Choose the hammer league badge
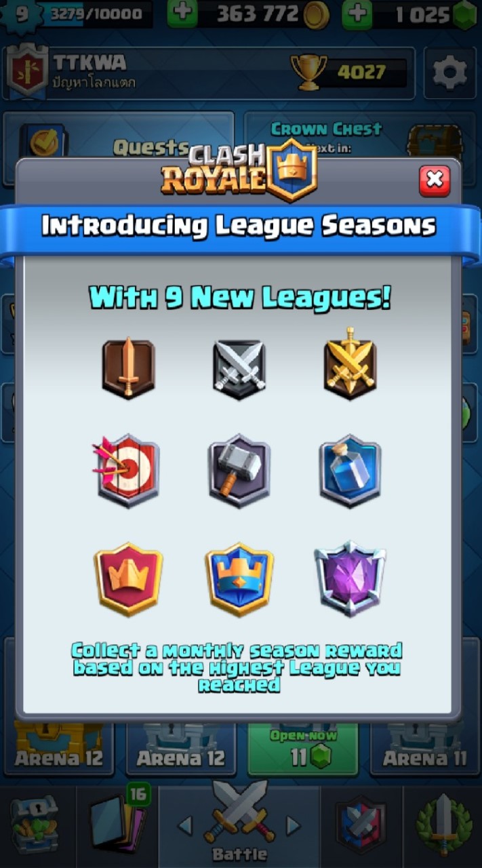The width and height of the screenshot is (482, 868). tap(239, 470)
